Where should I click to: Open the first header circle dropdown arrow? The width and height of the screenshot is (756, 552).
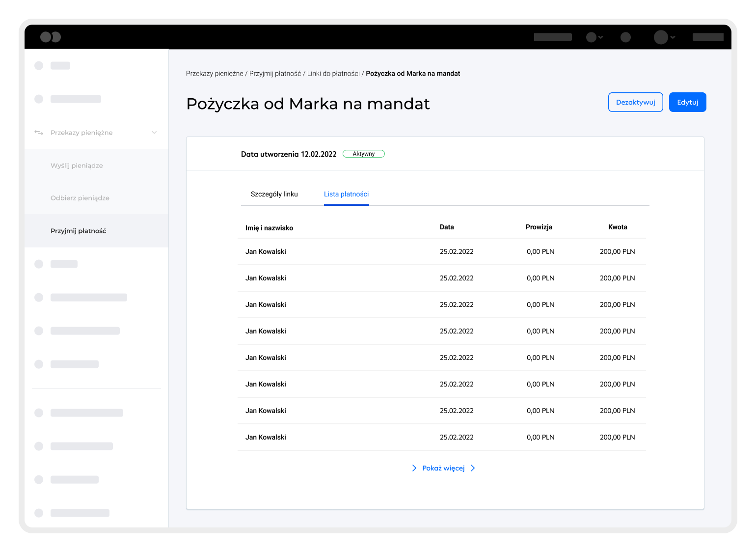pyautogui.click(x=601, y=37)
